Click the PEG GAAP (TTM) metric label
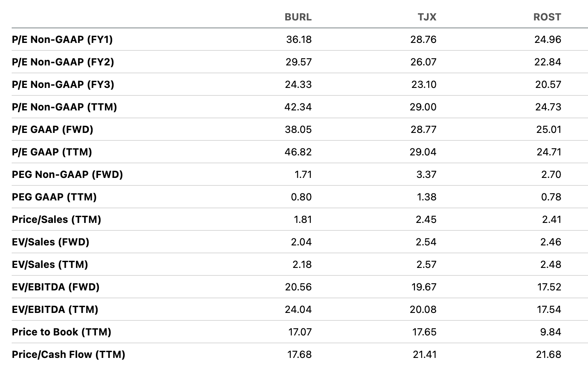588x370 pixels. (x=54, y=197)
